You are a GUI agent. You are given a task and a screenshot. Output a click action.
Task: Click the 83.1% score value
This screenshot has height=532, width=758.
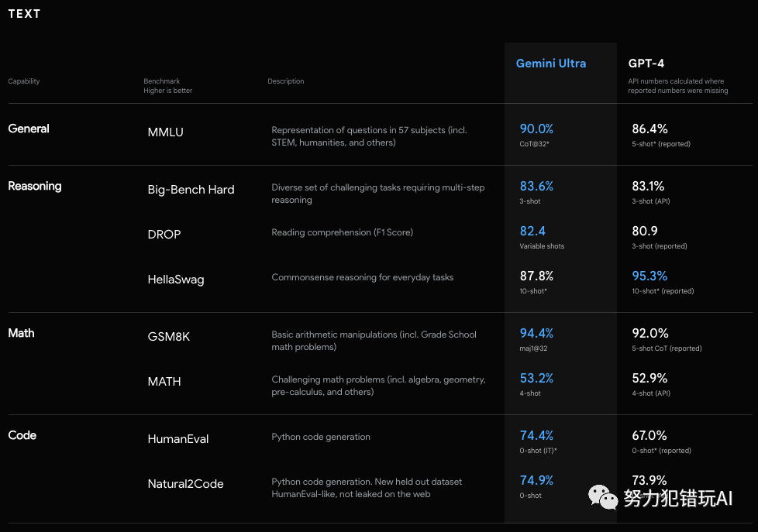648,186
